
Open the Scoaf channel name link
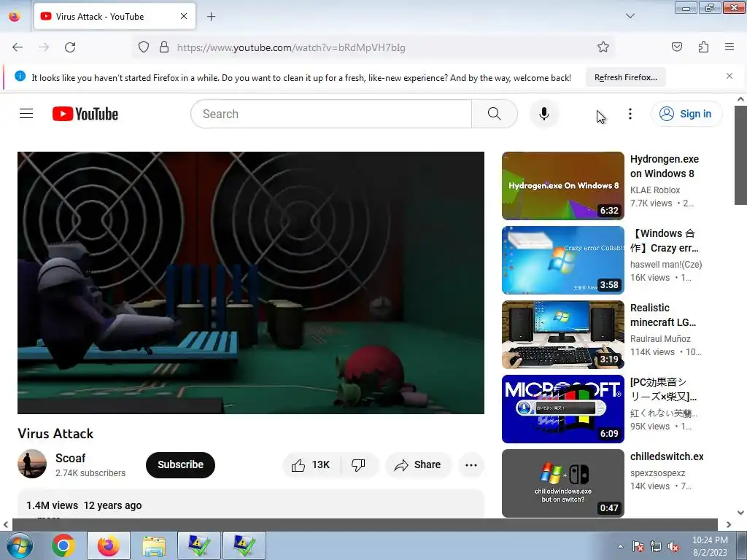tap(70, 458)
